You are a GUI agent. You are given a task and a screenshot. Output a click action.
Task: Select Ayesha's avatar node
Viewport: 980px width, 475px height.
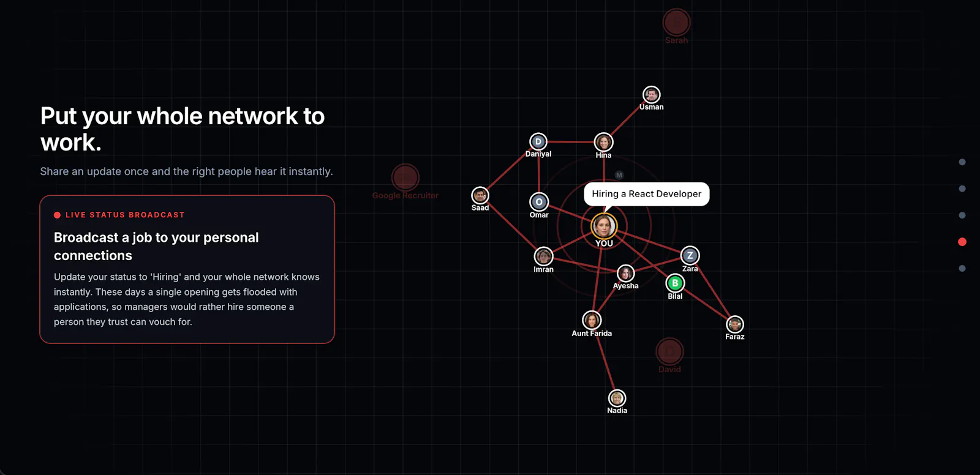click(625, 273)
